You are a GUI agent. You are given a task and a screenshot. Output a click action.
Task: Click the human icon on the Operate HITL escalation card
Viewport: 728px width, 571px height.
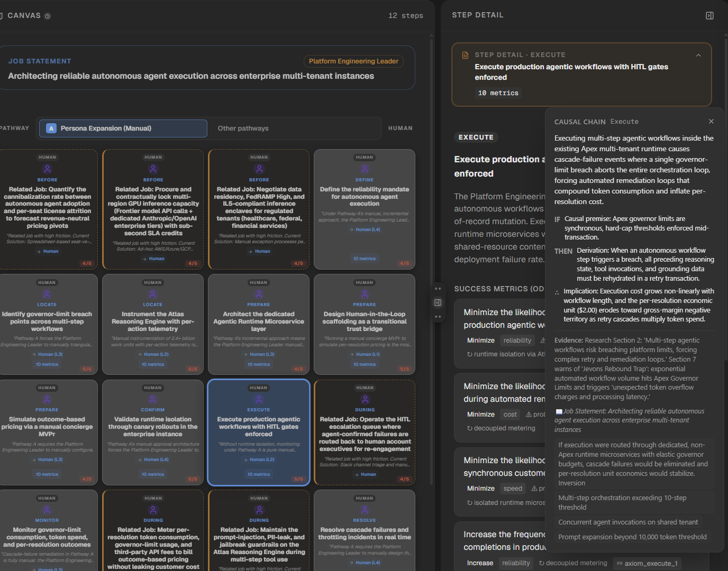point(365,400)
